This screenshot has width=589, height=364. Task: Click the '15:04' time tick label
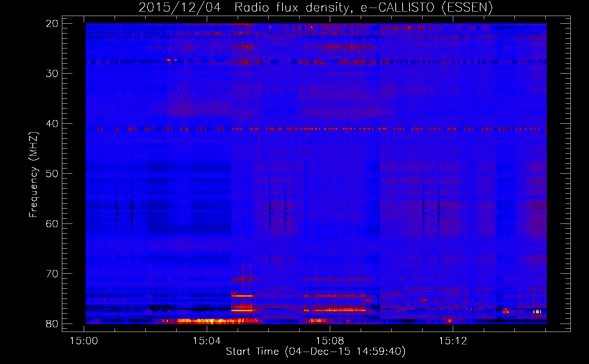click(207, 341)
